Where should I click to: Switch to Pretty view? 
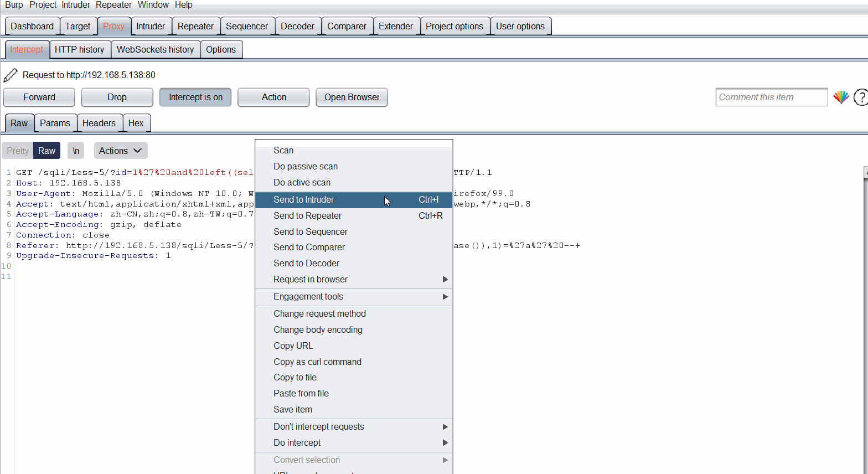coord(18,151)
